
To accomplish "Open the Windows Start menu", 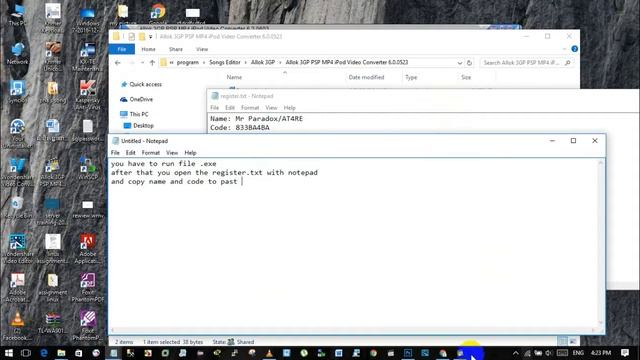I will 9,353.
